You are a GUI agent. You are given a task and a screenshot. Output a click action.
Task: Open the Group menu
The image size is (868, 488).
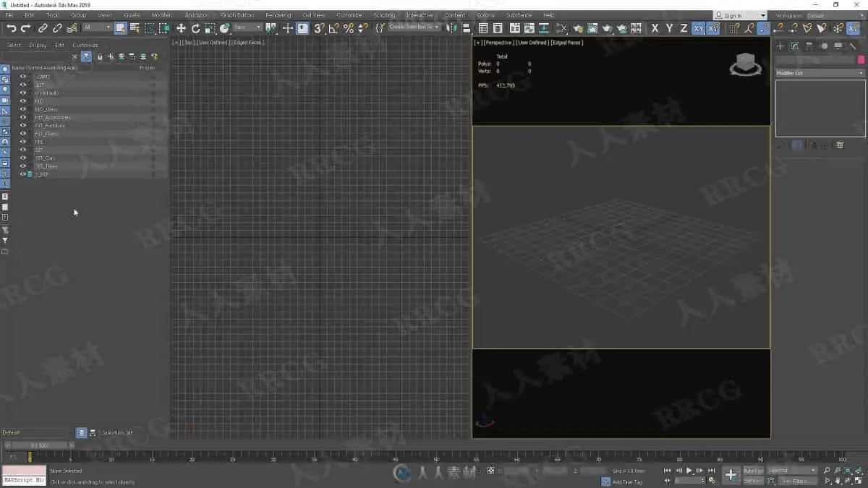(x=78, y=15)
